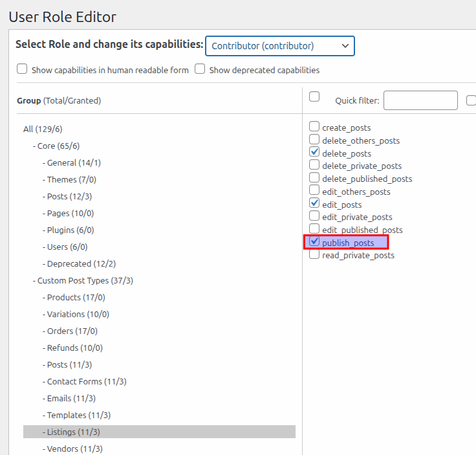Toggle the select-all capabilities checkbox
The height and width of the screenshot is (455, 476).
(x=314, y=97)
